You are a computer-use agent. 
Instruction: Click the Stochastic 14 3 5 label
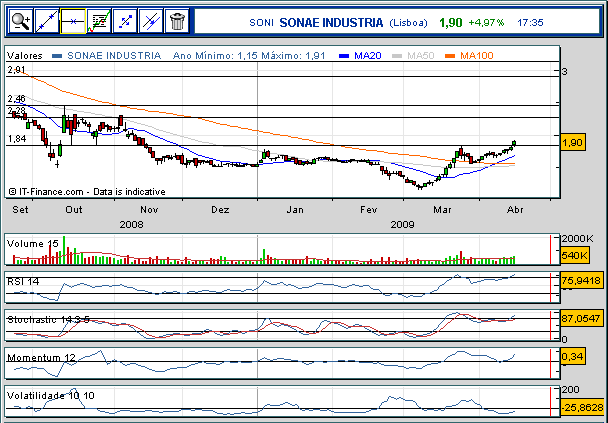coord(48,319)
